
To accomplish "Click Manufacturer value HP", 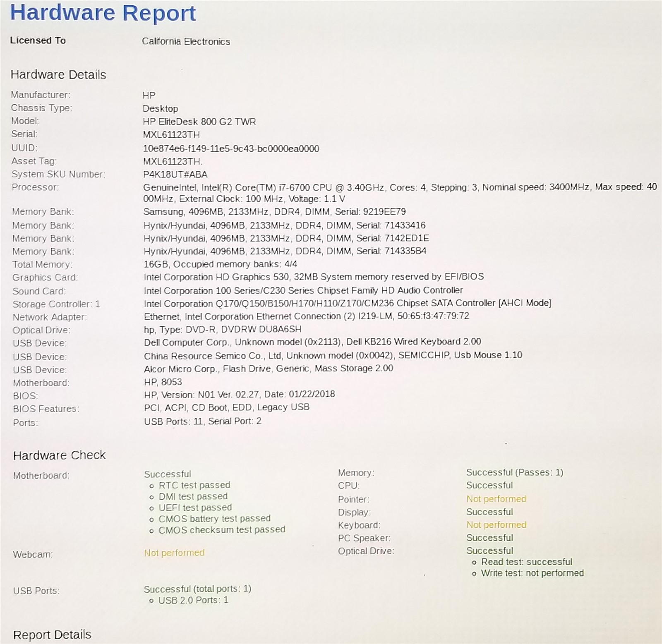I will 149,96.
